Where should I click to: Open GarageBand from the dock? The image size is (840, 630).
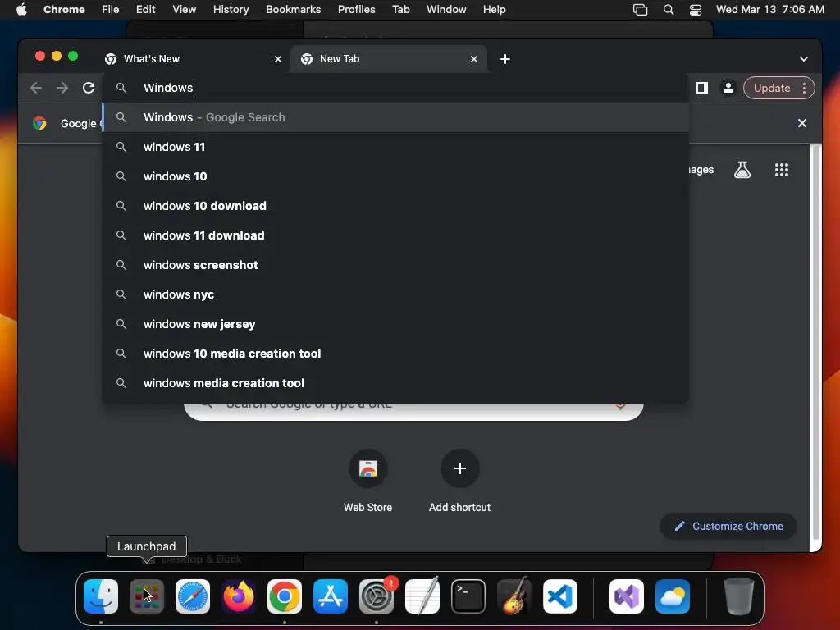point(514,596)
